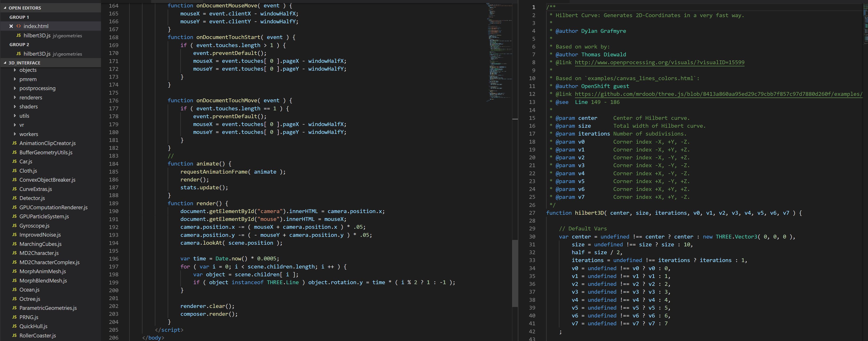868x341 pixels.
Task: Click the JS icon beside MorphBlendMesh.js
Action: coord(14,281)
